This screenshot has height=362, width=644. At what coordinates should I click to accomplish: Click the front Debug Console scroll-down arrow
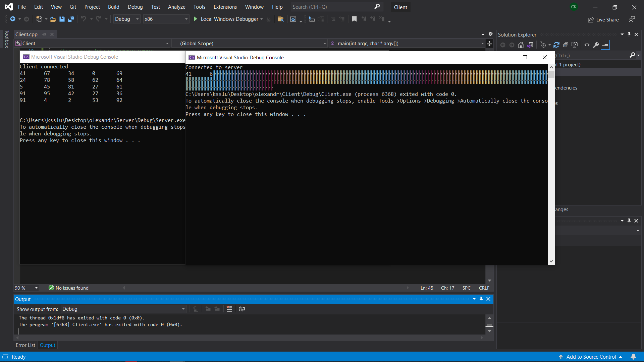(x=551, y=261)
